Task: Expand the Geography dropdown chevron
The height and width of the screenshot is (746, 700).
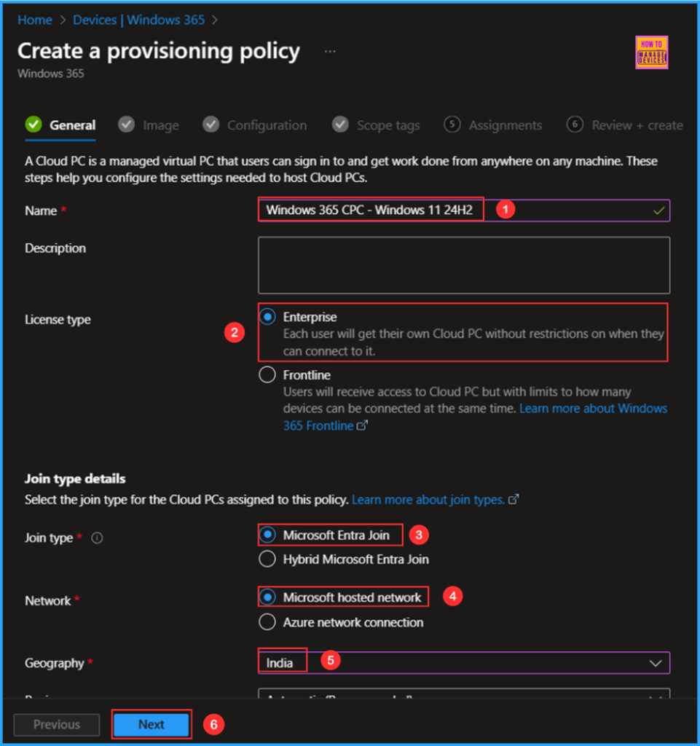Action: coord(656,663)
